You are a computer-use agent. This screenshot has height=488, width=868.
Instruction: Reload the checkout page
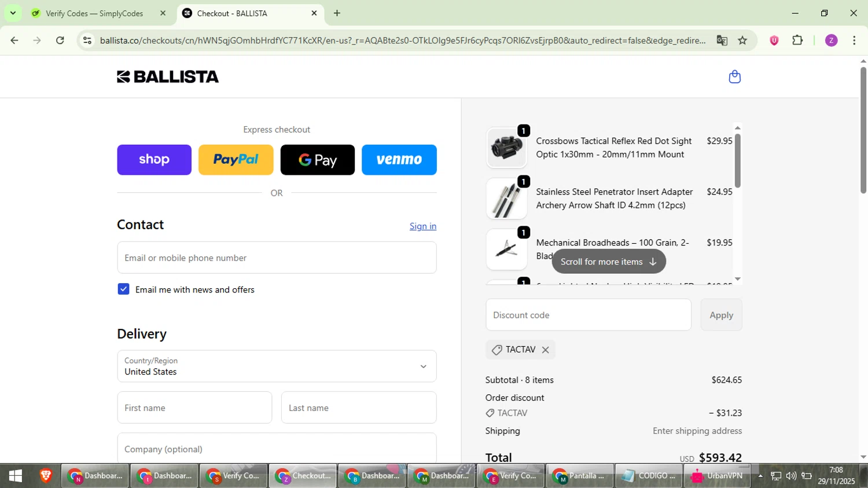(x=60, y=41)
